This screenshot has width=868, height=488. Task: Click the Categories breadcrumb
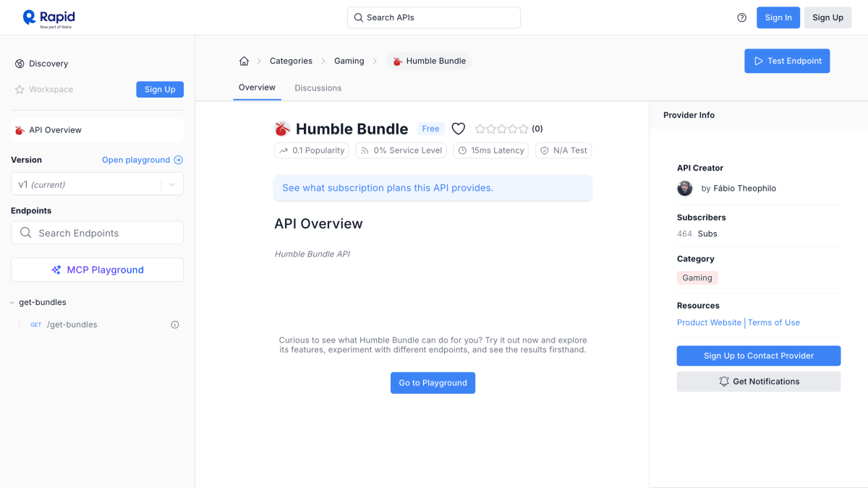(x=291, y=61)
